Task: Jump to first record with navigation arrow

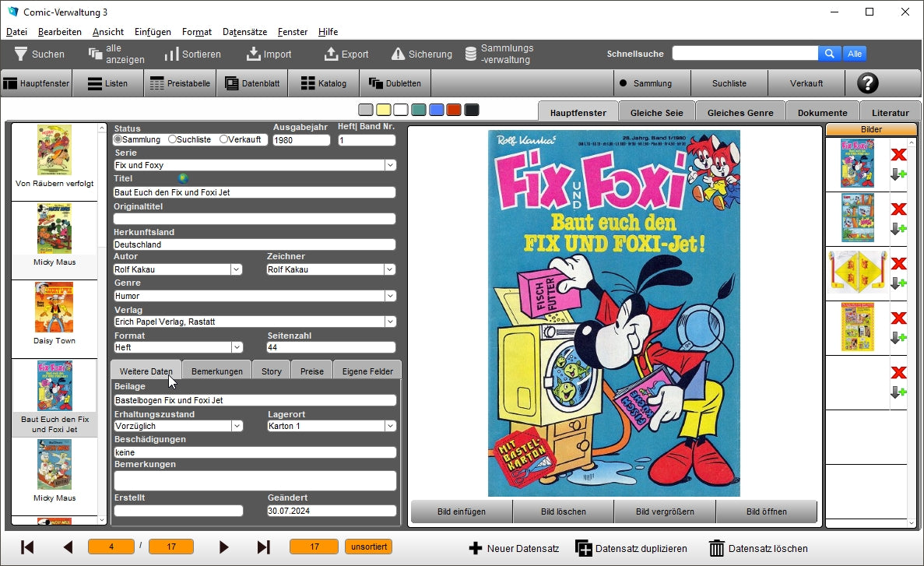Action: [x=27, y=547]
